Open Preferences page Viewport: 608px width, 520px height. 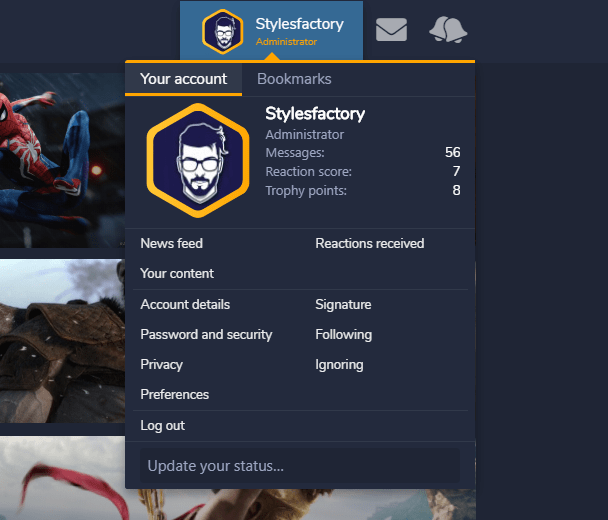(x=175, y=395)
